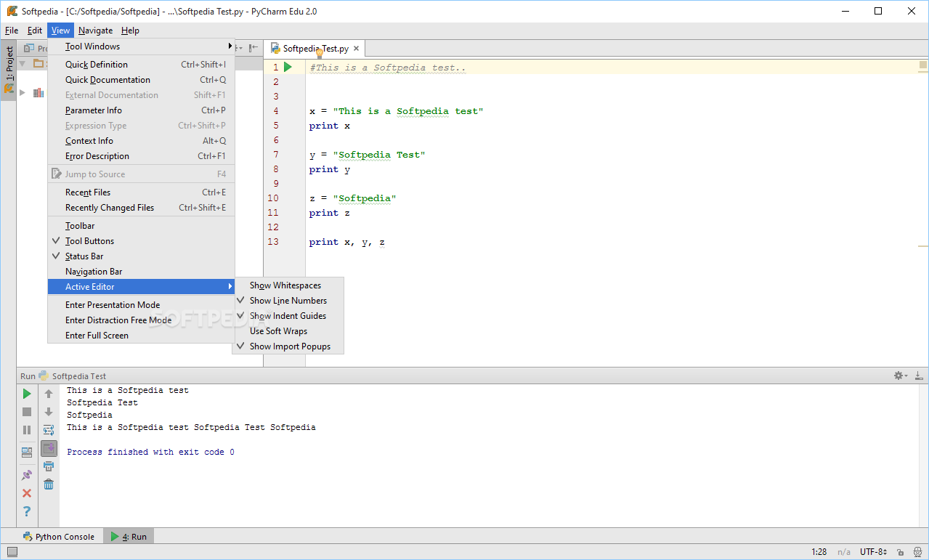Open the UTF-8 encoding selector
Image resolution: width=929 pixels, height=560 pixels.
[x=874, y=552]
